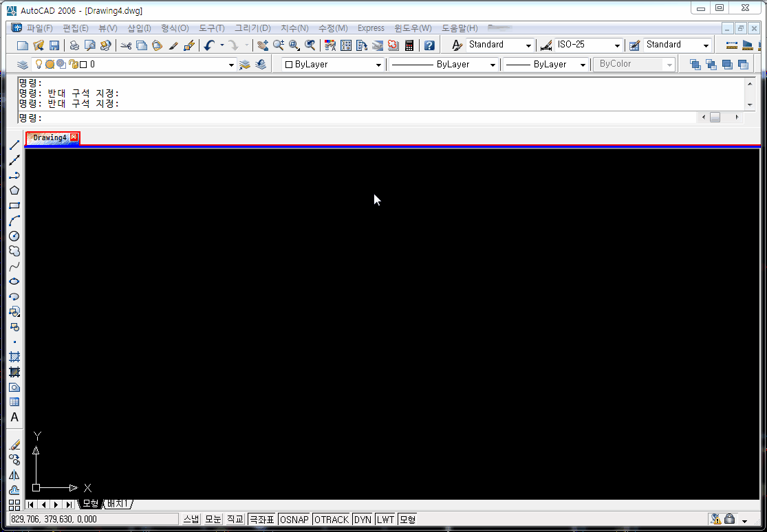Select the Hatch tool
Viewport: 767px width, 532px height.
click(14, 357)
